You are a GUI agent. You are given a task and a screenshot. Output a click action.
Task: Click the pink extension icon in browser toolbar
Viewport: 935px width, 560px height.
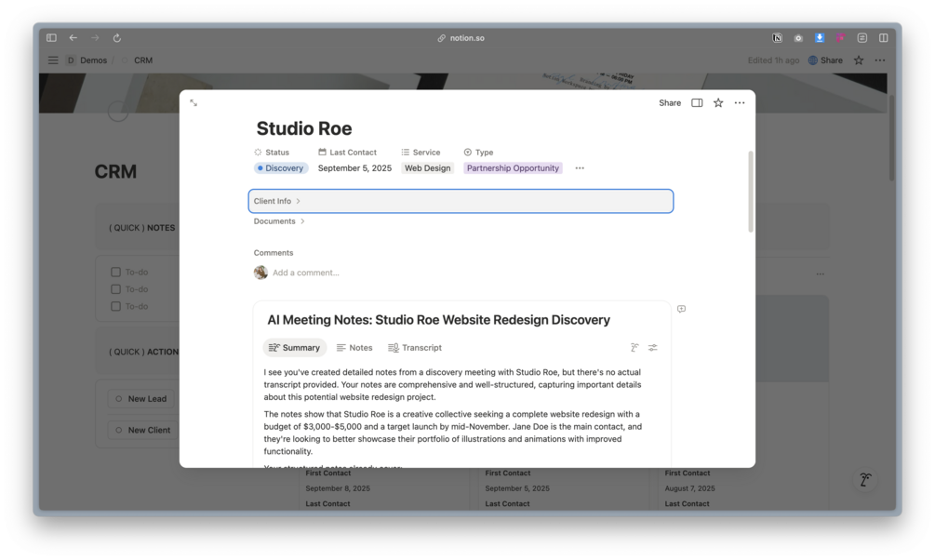(x=840, y=37)
